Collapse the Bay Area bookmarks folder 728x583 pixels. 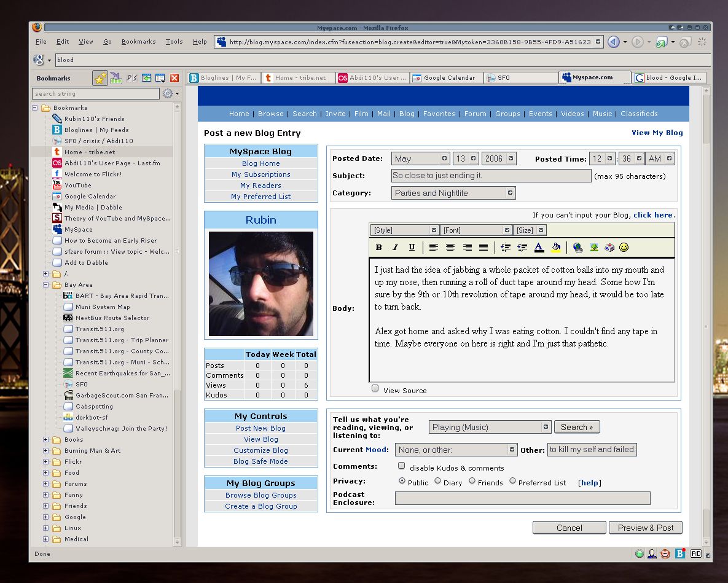point(46,285)
